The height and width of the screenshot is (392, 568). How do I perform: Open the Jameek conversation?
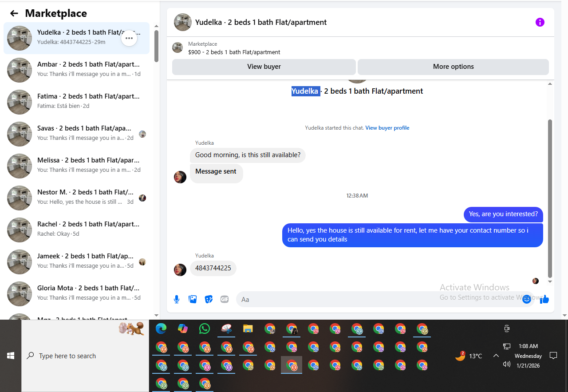(x=76, y=262)
